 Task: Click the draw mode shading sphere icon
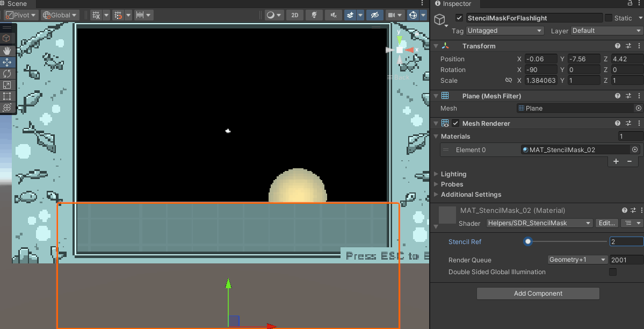point(270,15)
